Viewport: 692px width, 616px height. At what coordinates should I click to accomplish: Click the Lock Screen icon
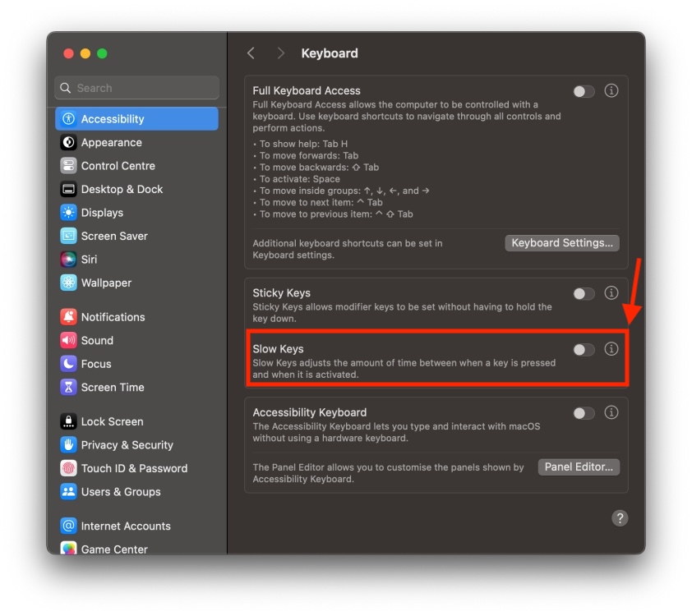pyautogui.click(x=68, y=421)
